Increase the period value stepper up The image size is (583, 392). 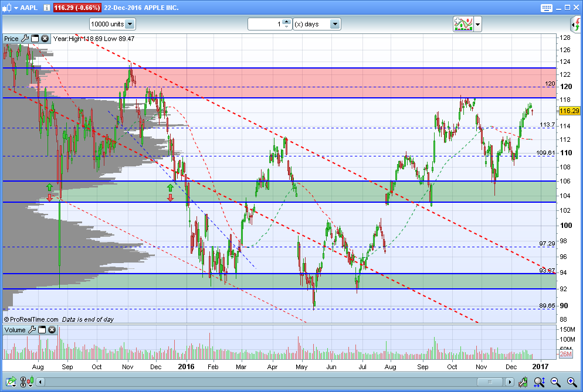[x=286, y=22]
